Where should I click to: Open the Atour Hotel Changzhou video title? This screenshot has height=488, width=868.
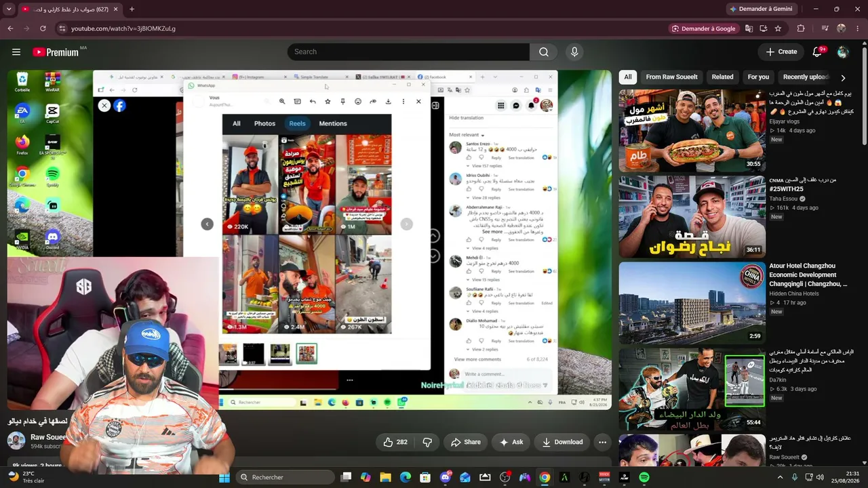click(809, 275)
